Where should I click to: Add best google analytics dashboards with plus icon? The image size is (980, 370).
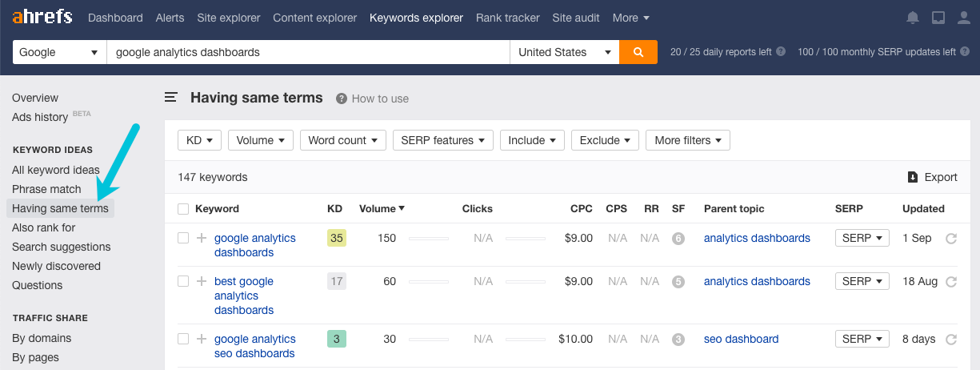(202, 281)
